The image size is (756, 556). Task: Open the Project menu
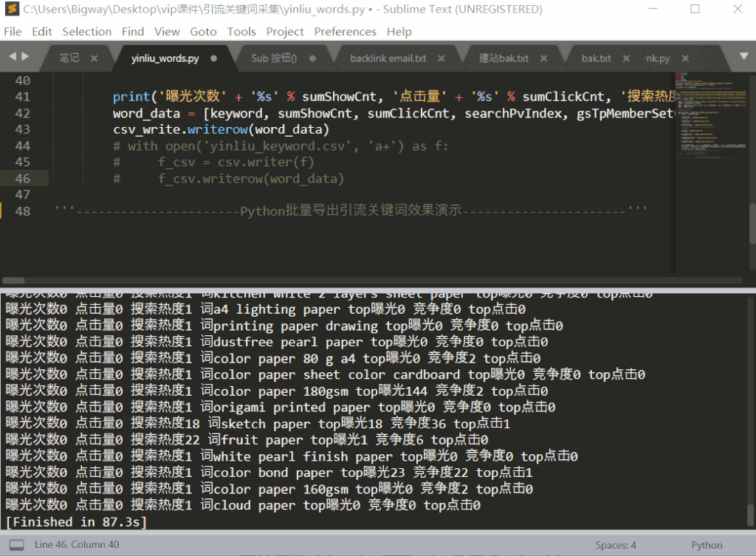click(x=285, y=31)
